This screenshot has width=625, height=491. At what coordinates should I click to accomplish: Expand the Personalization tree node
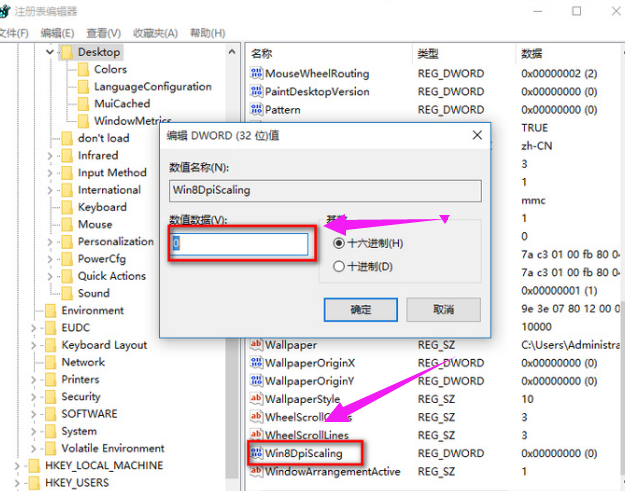click(x=51, y=241)
